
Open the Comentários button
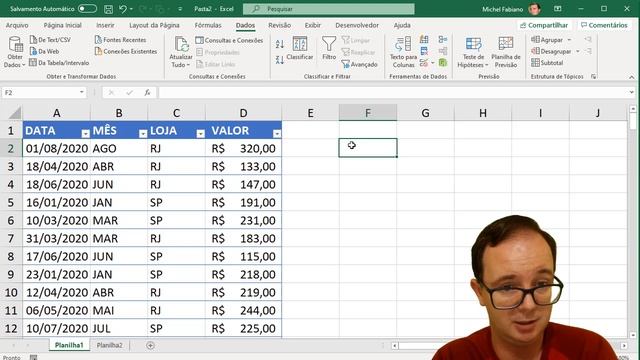coord(604,25)
